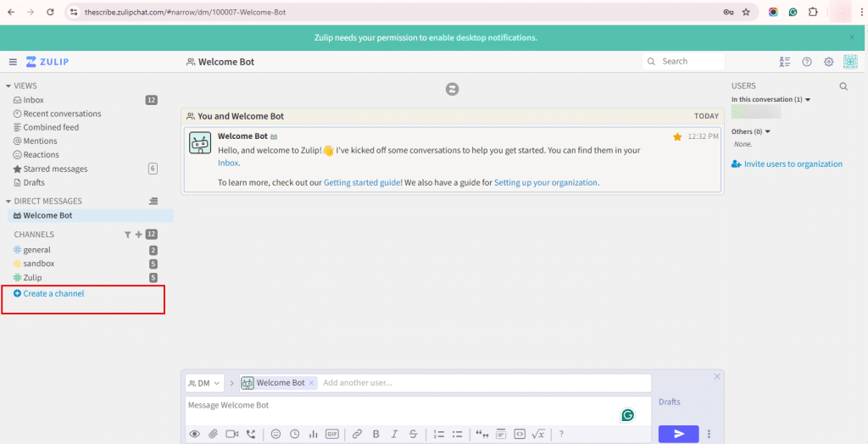Toggle the user list sidebar icon
868x444 pixels.
tap(784, 62)
